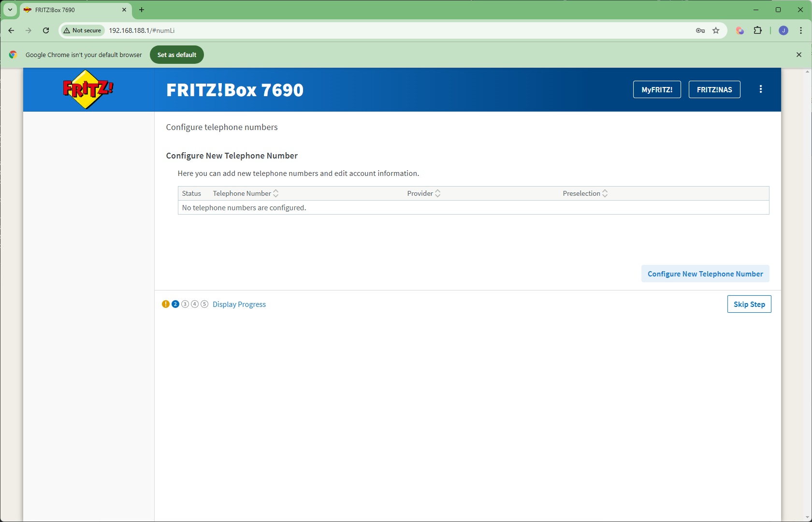Skip this setup step
Image resolution: width=812 pixels, height=522 pixels.
(749, 304)
